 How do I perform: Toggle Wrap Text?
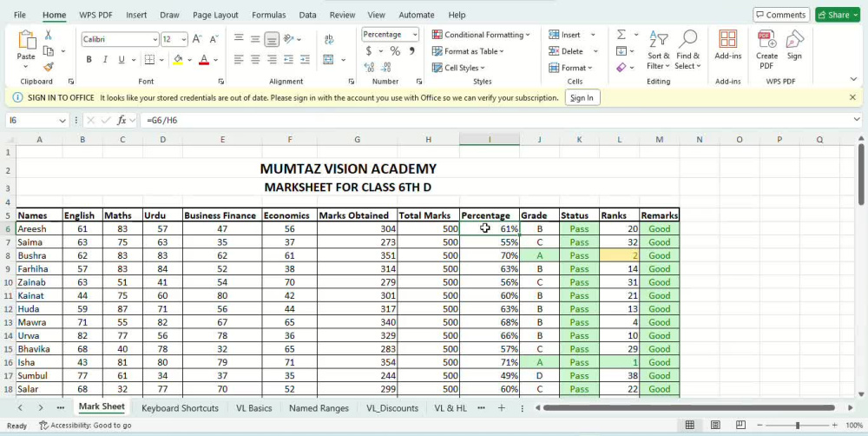tap(329, 39)
